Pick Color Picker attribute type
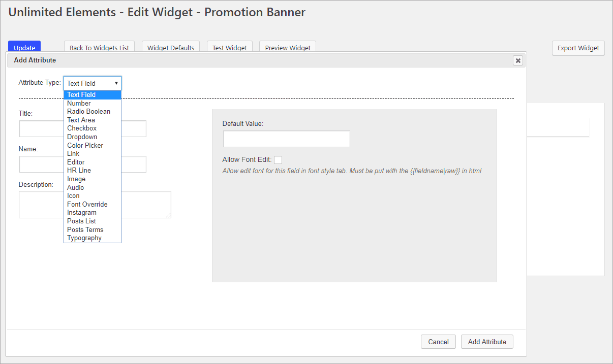This screenshot has width=613, height=364. pos(93,145)
